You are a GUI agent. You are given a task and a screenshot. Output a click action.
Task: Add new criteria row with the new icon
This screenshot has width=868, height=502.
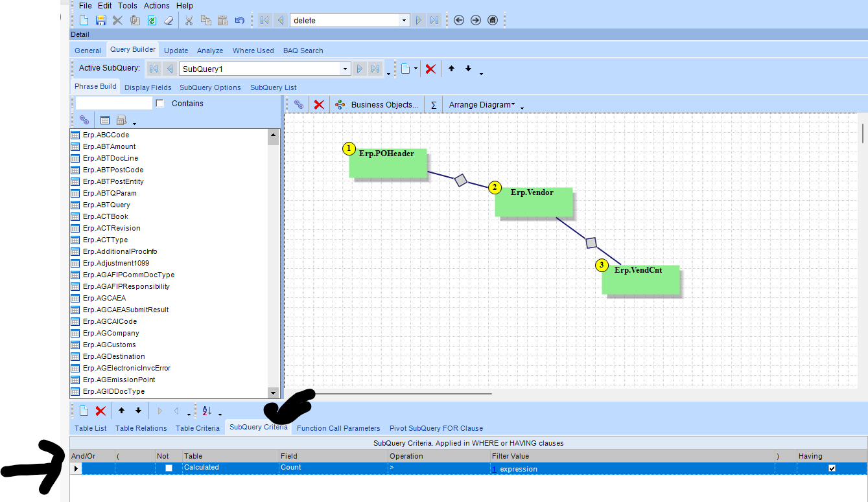84,411
